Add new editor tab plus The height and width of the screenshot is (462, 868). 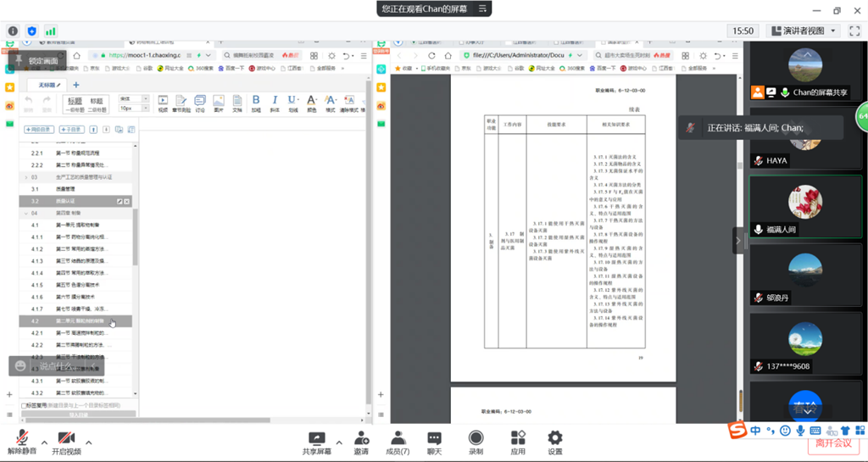[x=75, y=85]
